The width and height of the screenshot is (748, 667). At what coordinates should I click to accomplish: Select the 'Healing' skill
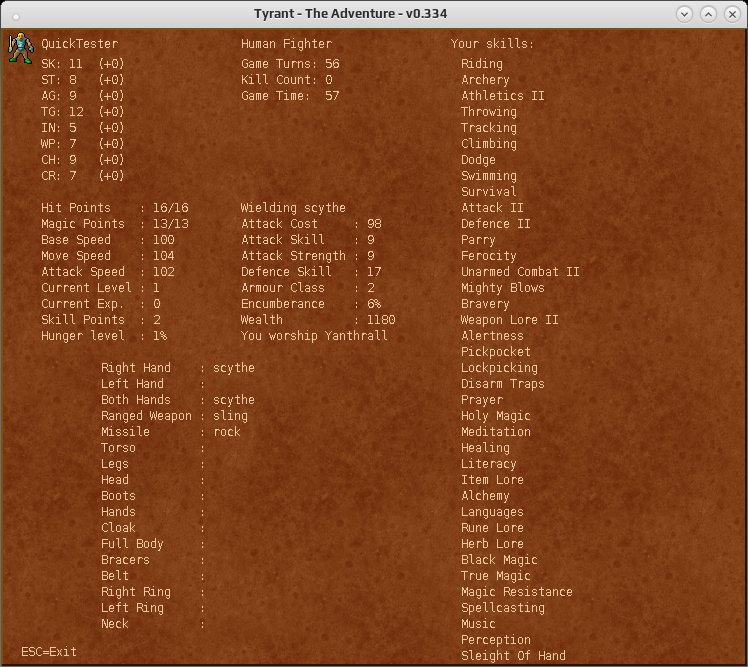pos(485,448)
